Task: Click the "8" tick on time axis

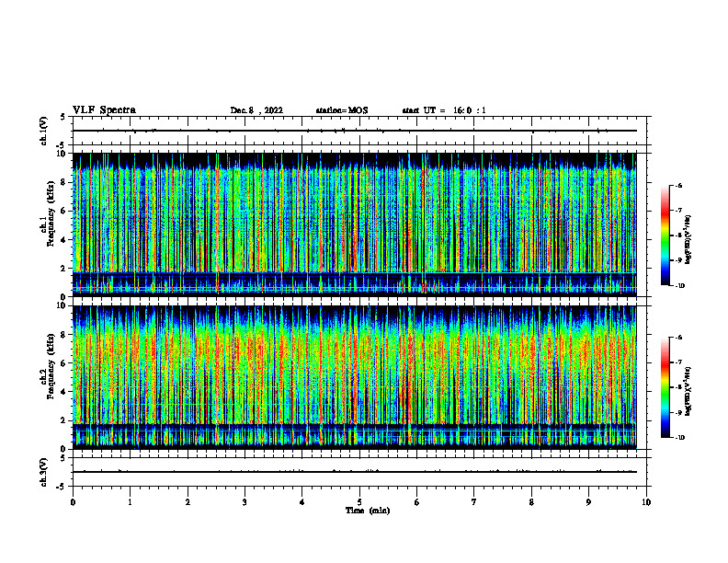Action: [531, 502]
